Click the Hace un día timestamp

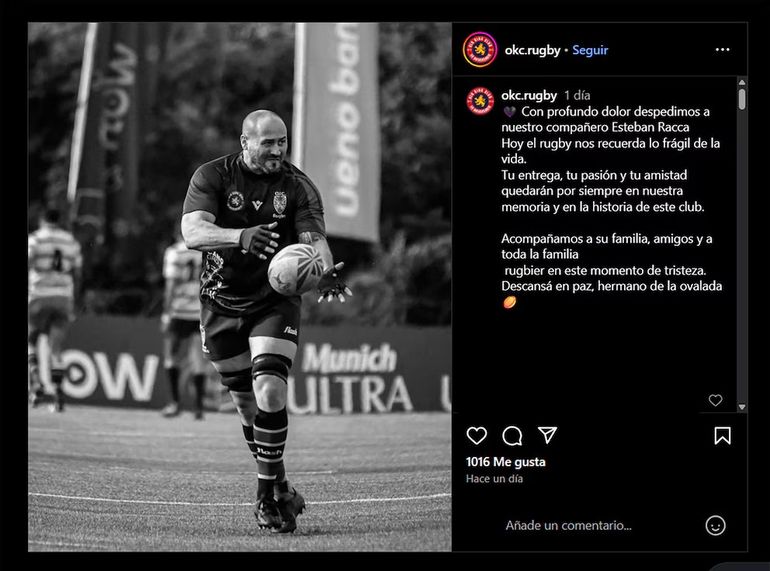pyautogui.click(x=495, y=479)
